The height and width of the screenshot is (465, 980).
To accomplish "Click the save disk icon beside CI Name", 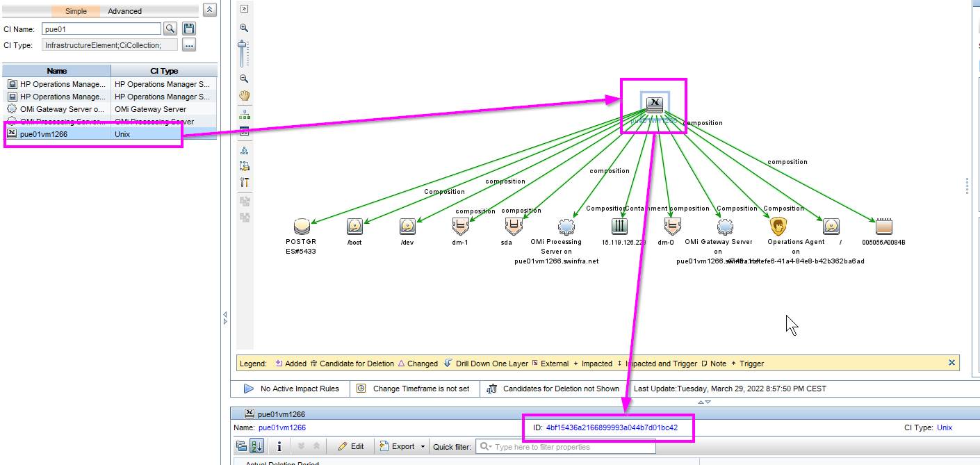I will [x=189, y=28].
